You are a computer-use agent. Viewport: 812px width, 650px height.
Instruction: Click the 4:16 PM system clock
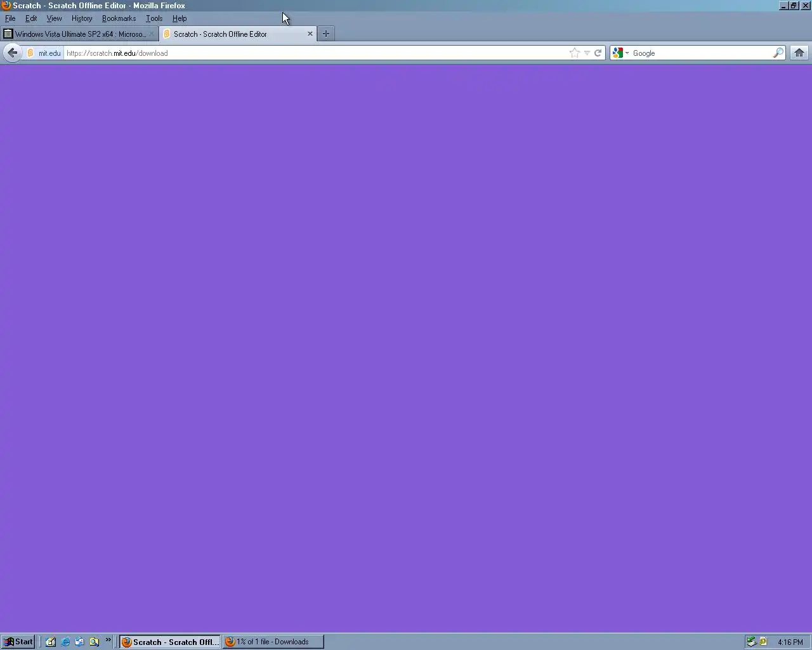[790, 642]
